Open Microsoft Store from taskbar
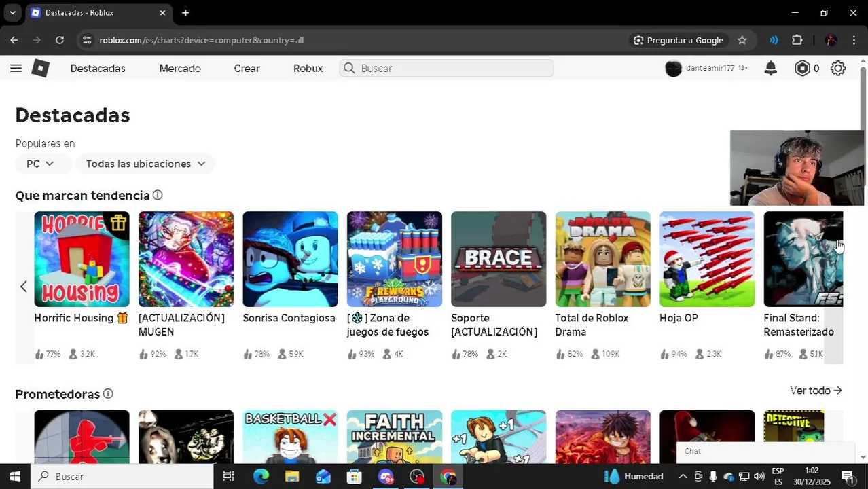 (x=354, y=476)
